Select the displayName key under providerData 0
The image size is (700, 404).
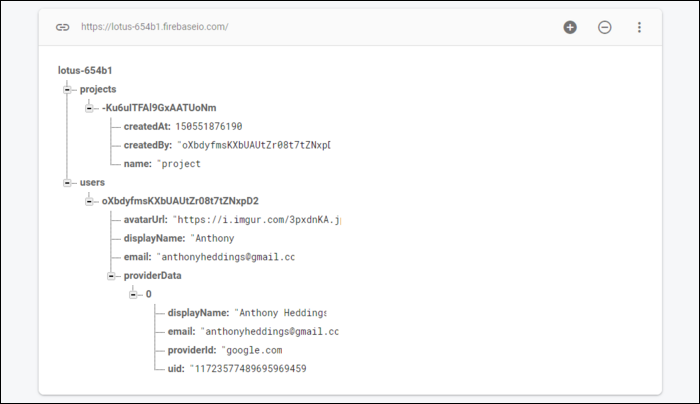click(198, 313)
